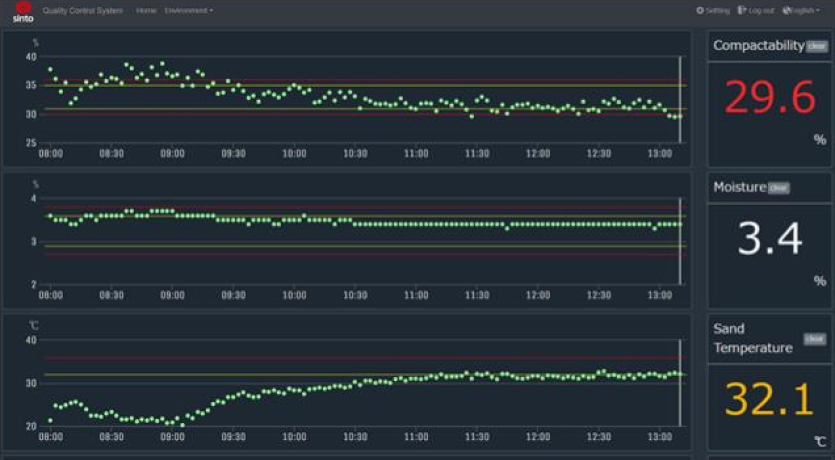Click the Compactability value 29.6
The image size is (835, 460).
(769, 98)
